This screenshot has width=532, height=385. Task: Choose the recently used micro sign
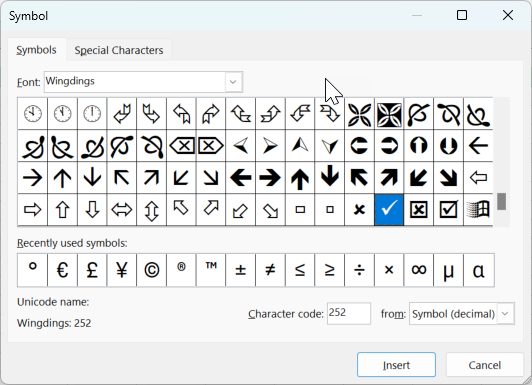click(448, 270)
